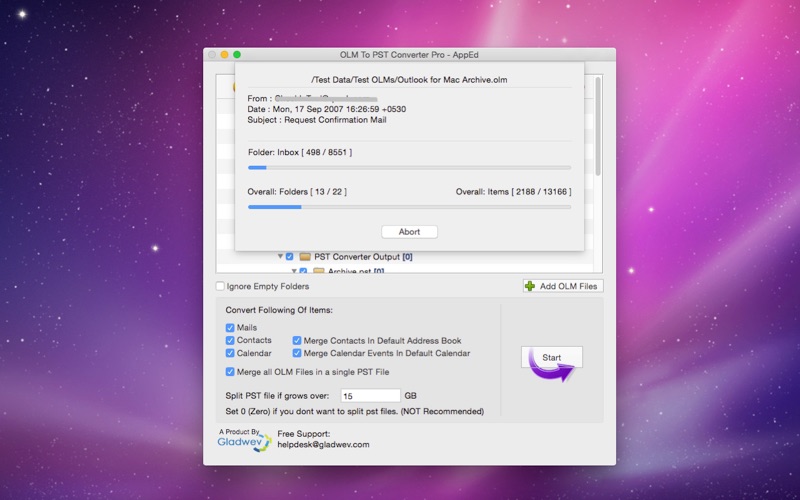
Task: Click 'Overall: Items [ 2188 / 13166 ]' label
Action: pyautogui.click(x=513, y=192)
